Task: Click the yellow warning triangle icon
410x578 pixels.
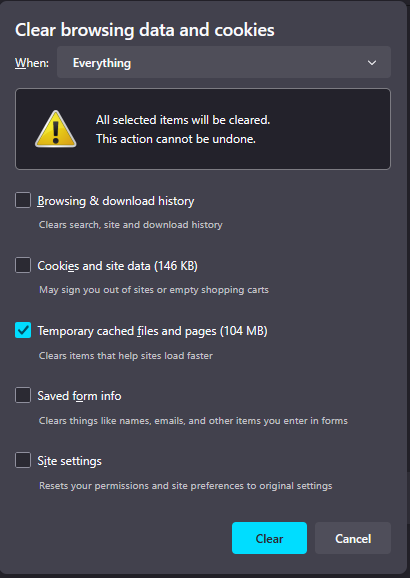Action: (x=56, y=129)
